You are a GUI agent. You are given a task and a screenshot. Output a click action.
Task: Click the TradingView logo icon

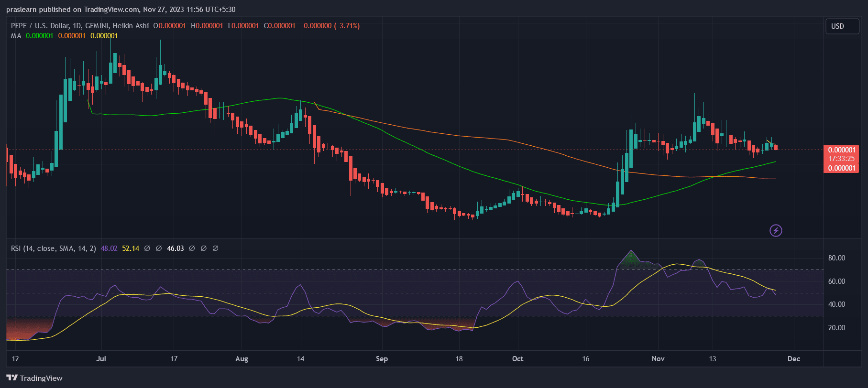[x=12, y=378]
